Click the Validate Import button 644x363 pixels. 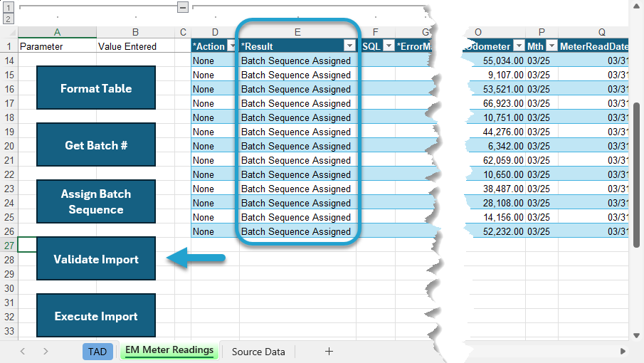tap(96, 258)
